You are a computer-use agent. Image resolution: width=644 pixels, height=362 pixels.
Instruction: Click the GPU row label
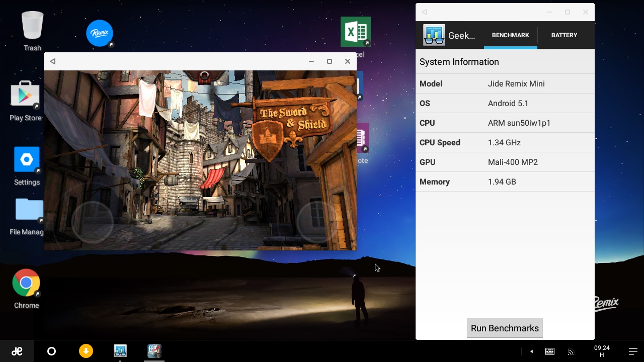coord(428,162)
